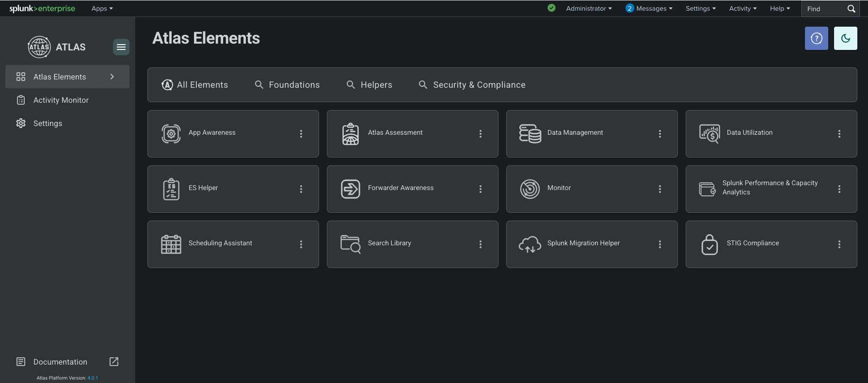The image size is (868, 383).
Task: Click the STIG Compliance lock icon
Action: [709, 244]
